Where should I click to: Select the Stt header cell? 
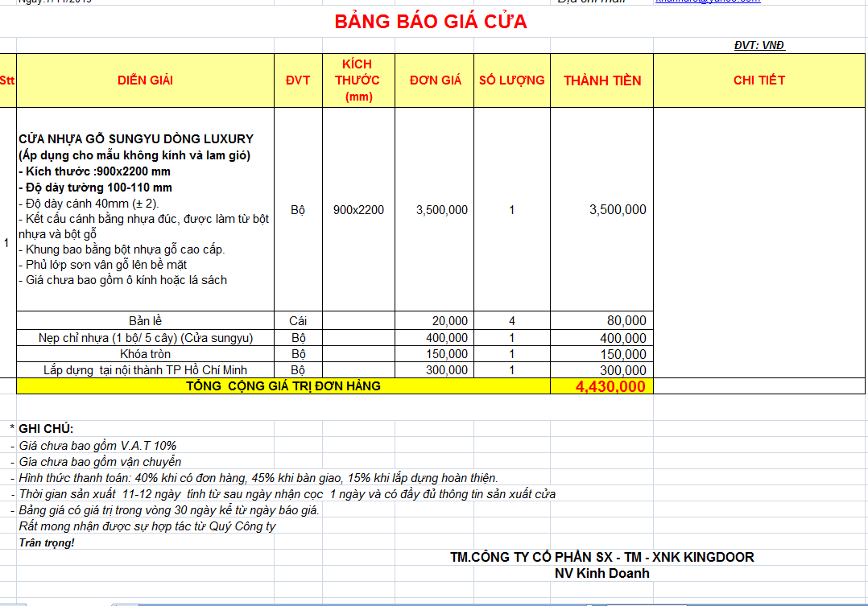point(8,80)
